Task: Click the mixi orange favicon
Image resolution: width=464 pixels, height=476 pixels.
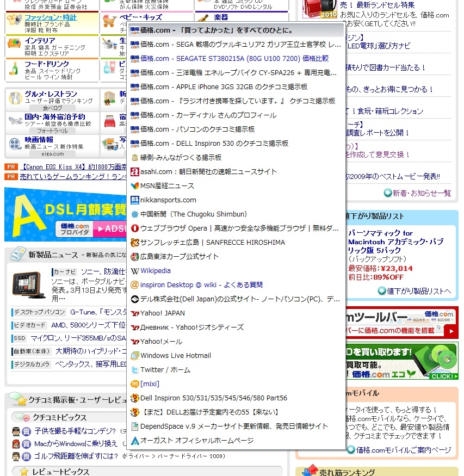Action: click(x=134, y=384)
